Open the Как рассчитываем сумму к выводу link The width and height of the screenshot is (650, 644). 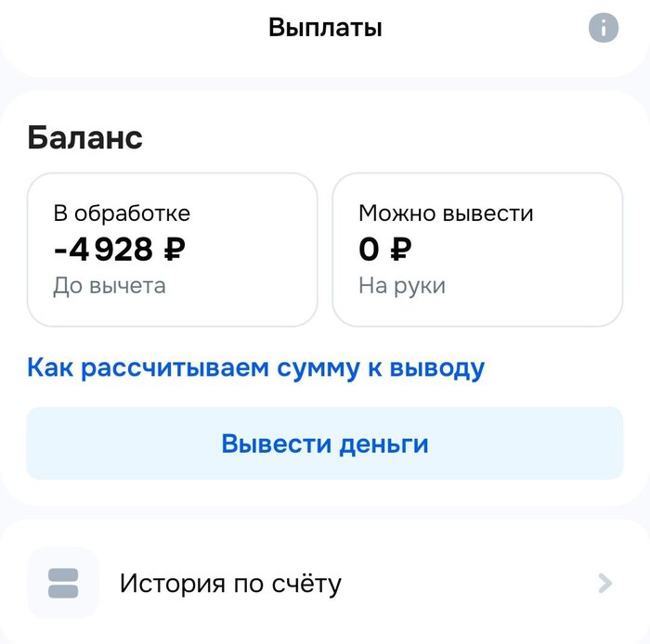[x=255, y=367]
